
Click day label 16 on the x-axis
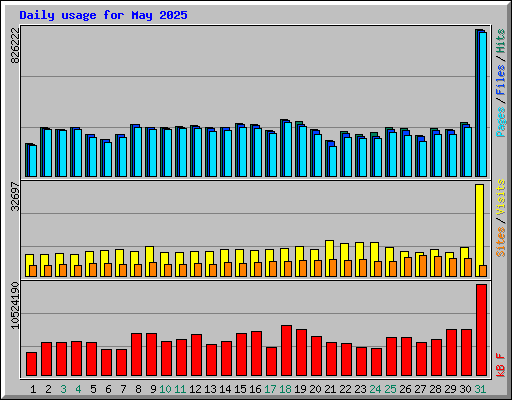point(255,389)
